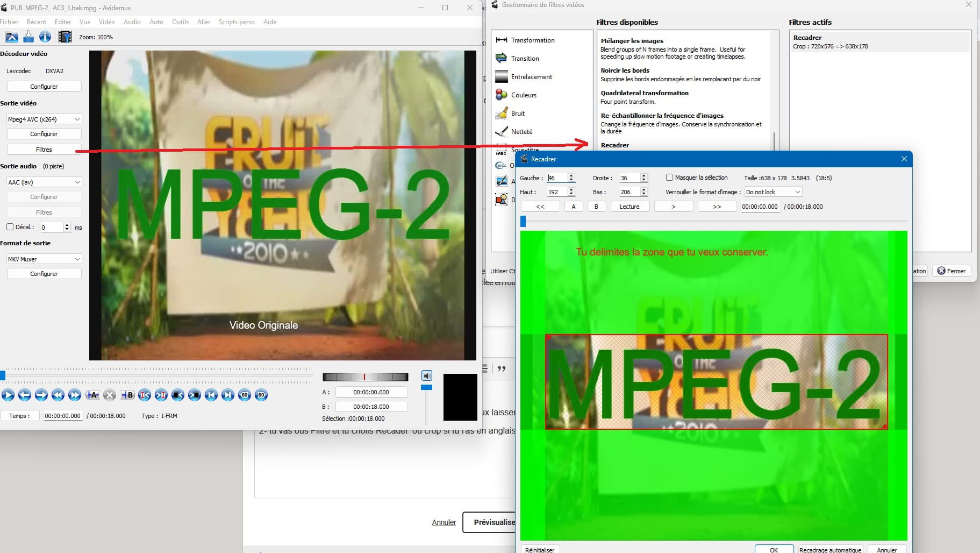Click the Recadrer preview timeline slider handle

pos(523,221)
